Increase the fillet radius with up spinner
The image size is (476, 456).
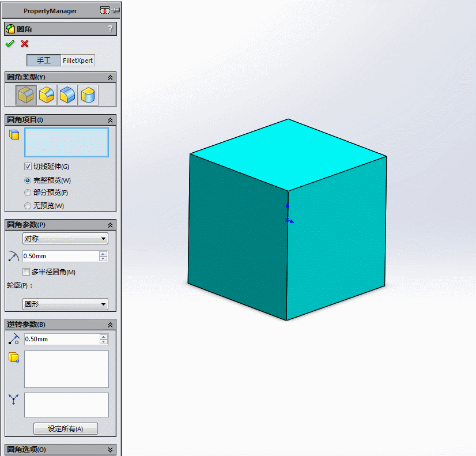(103, 254)
